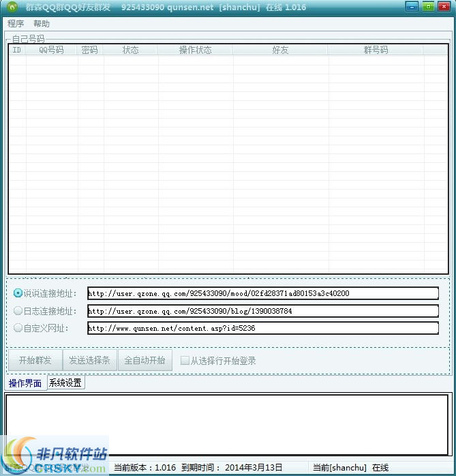Click inside the log output text area

click(226, 424)
